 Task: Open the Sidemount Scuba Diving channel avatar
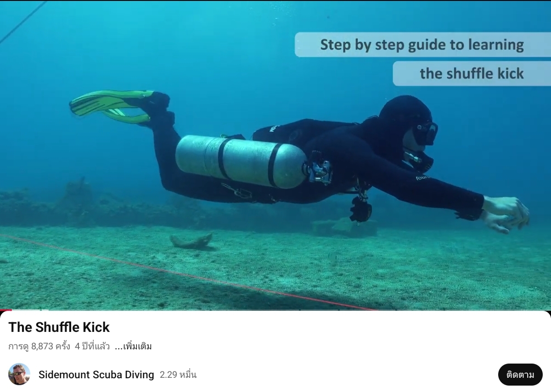pos(19,374)
